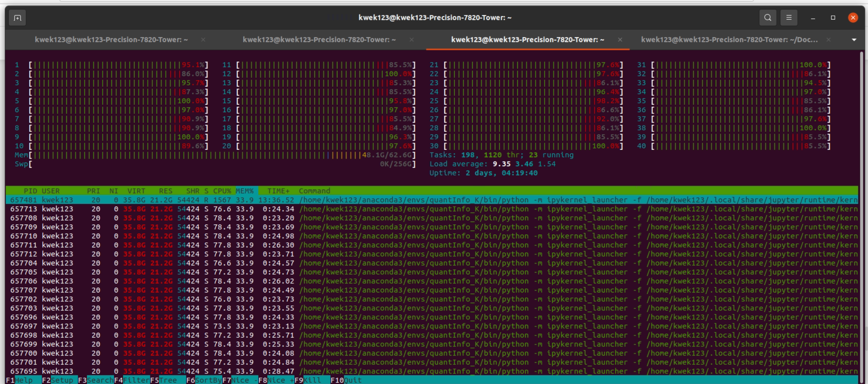Viewport: 868px width, 384px height.
Task: Open F2 Setup in htop
Action: [x=60, y=380]
